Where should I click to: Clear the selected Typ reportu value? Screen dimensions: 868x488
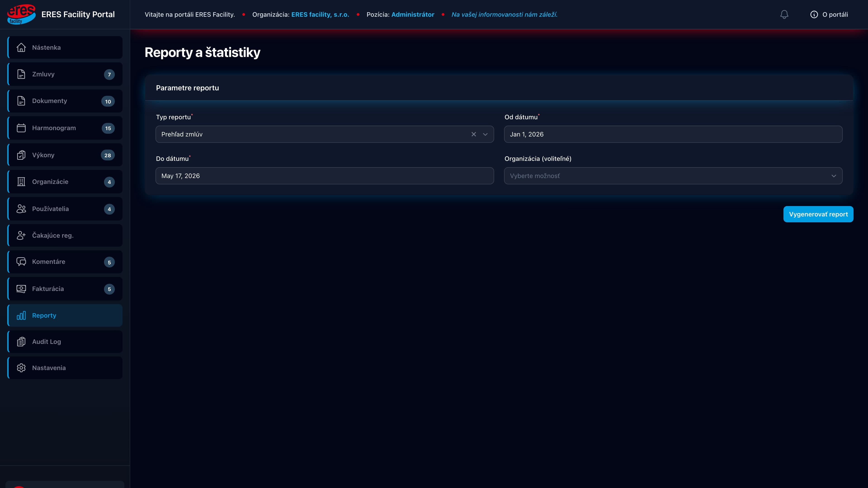point(474,134)
